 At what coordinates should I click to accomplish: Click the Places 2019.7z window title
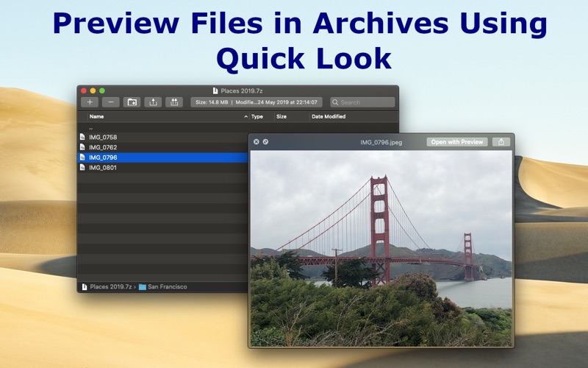242,91
